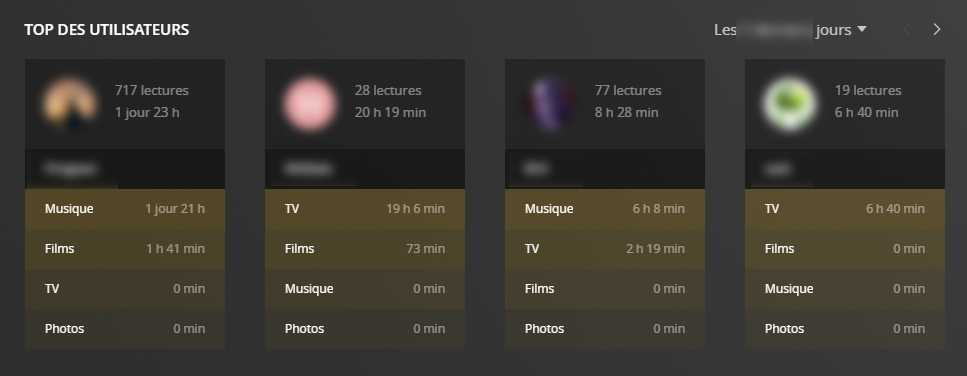Click blurred username under 28 lectures card
The image size is (967, 376).
tap(310, 168)
